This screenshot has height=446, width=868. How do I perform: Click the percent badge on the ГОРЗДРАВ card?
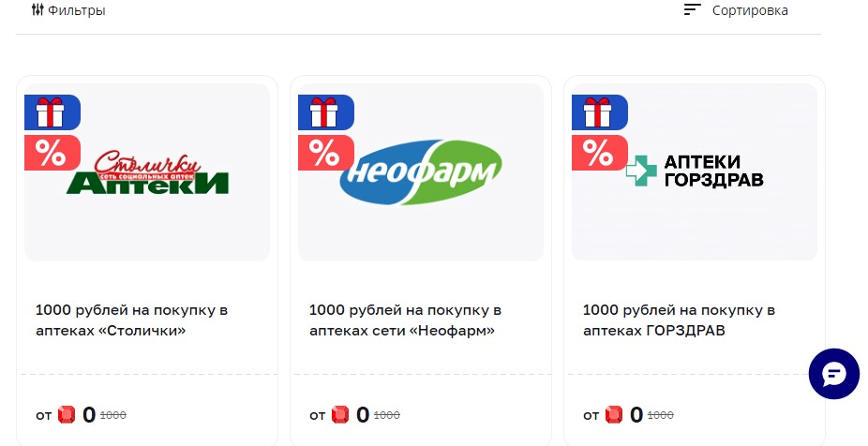pyautogui.click(x=600, y=153)
